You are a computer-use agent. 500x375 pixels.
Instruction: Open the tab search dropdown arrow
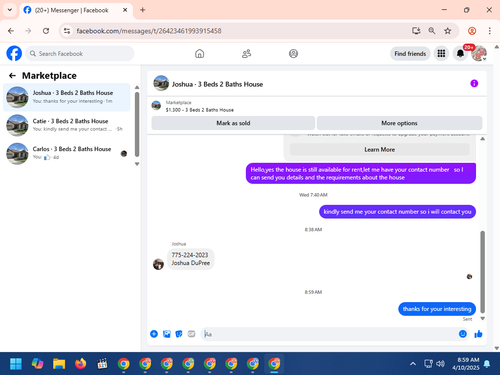[x=10, y=10]
